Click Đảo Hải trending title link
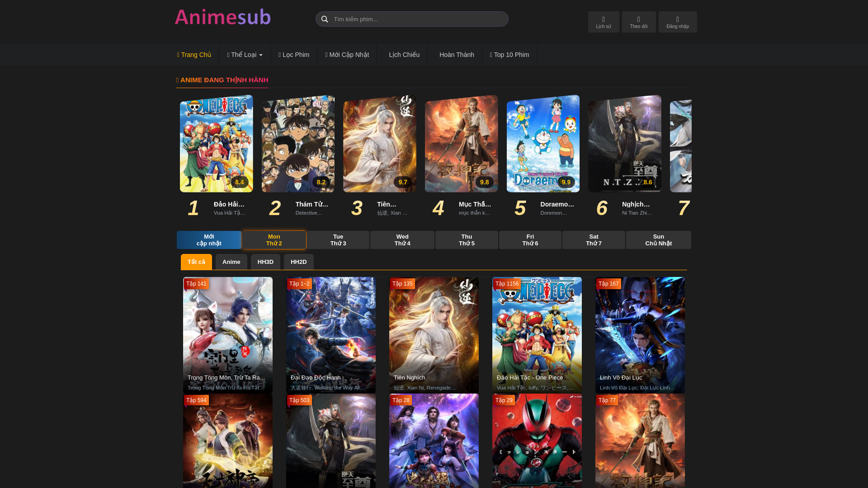The width and height of the screenshot is (868, 488). (x=229, y=204)
